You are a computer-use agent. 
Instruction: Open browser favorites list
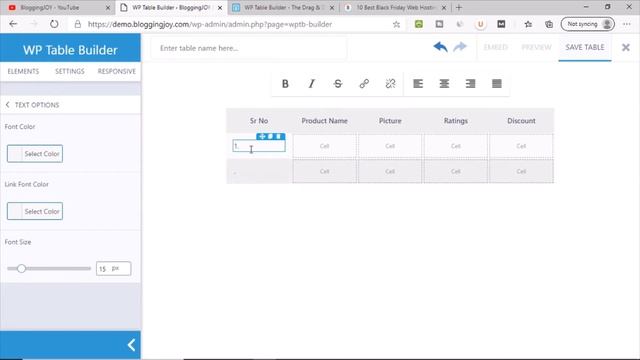click(528, 24)
